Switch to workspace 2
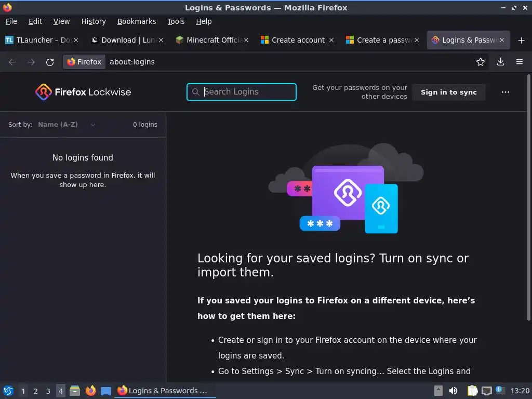Viewport: 532px width, 399px height. click(36, 391)
